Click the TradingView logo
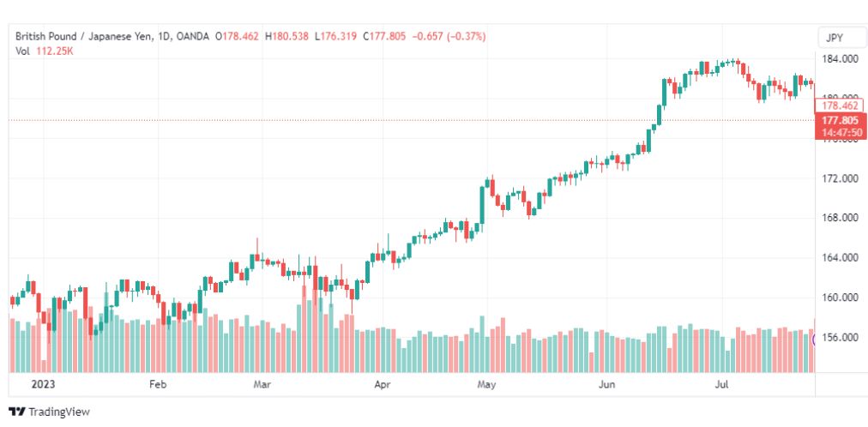The height and width of the screenshot is (427, 868). click(49, 412)
